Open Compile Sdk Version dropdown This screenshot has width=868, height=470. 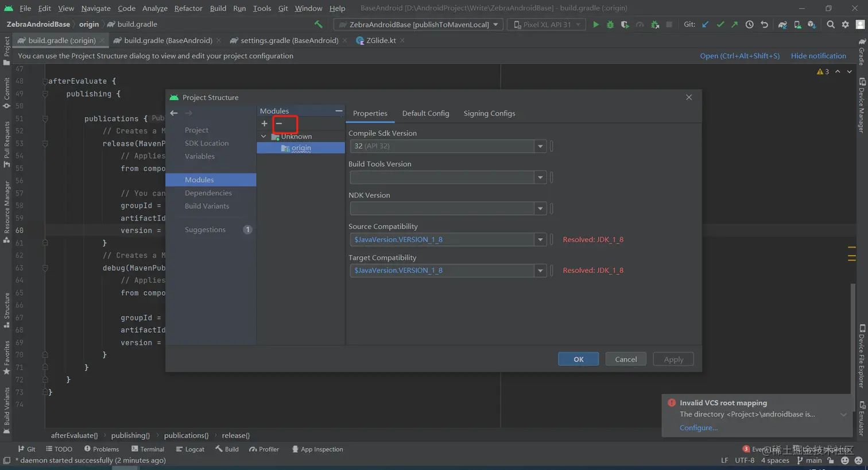click(540, 147)
